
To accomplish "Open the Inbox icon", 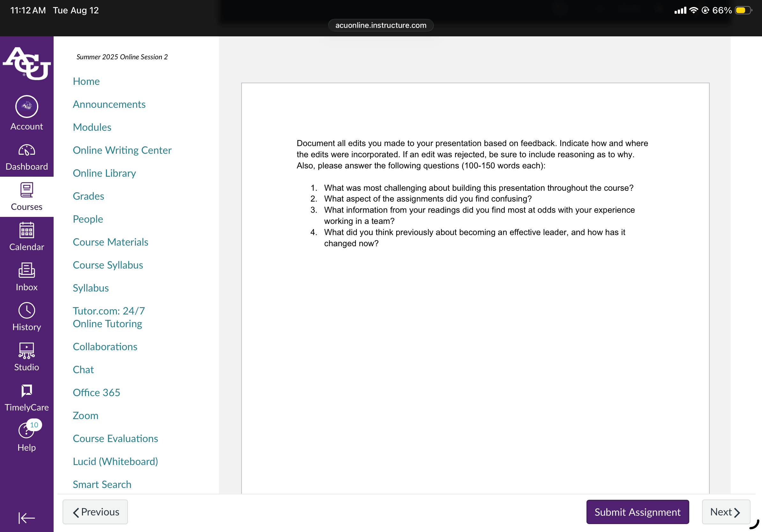I will pyautogui.click(x=26, y=270).
